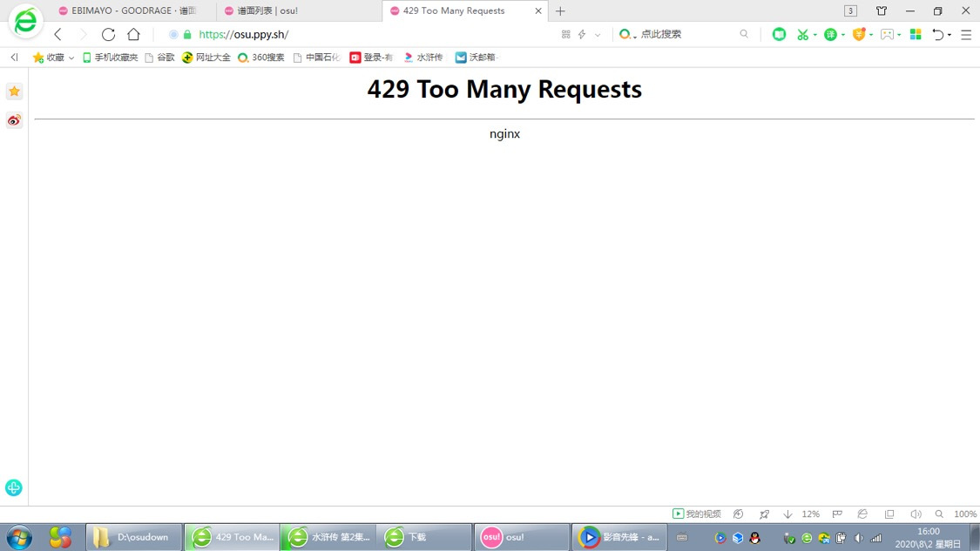Click system tray volume speaker icon
This screenshot has height=551, width=980.
(859, 538)
